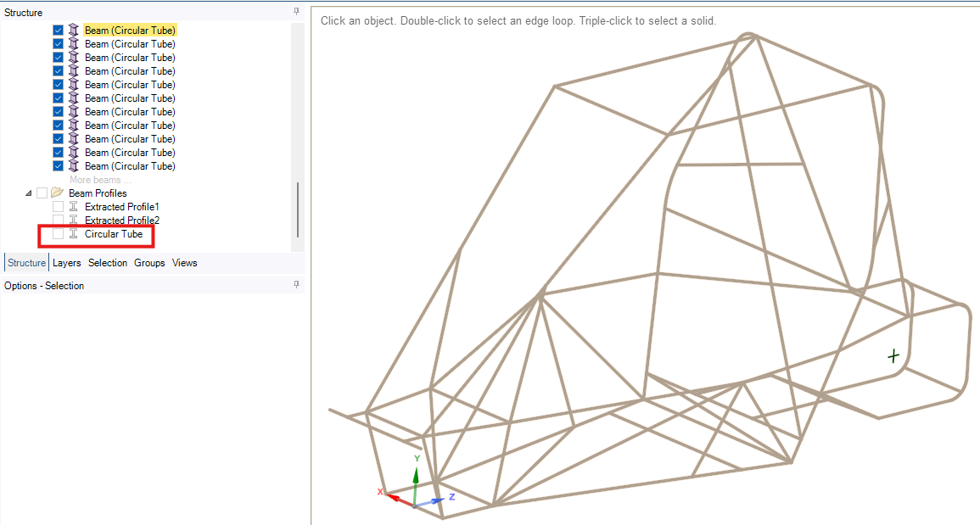
Task: Open the Selection tab
Action: (x=108, y=263)
